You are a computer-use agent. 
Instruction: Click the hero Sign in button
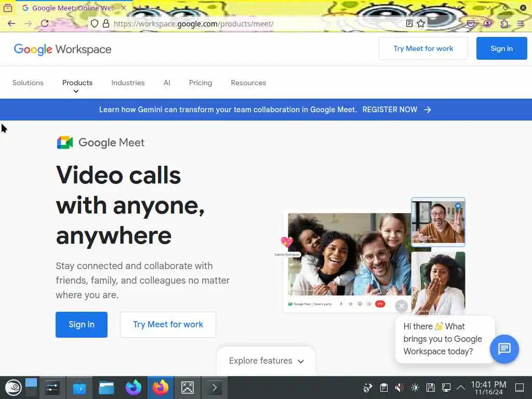82,325
